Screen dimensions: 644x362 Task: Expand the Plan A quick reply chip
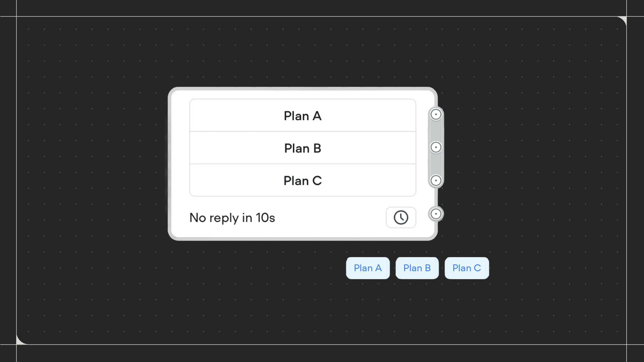pyautogui.click(x=368, y=268)
